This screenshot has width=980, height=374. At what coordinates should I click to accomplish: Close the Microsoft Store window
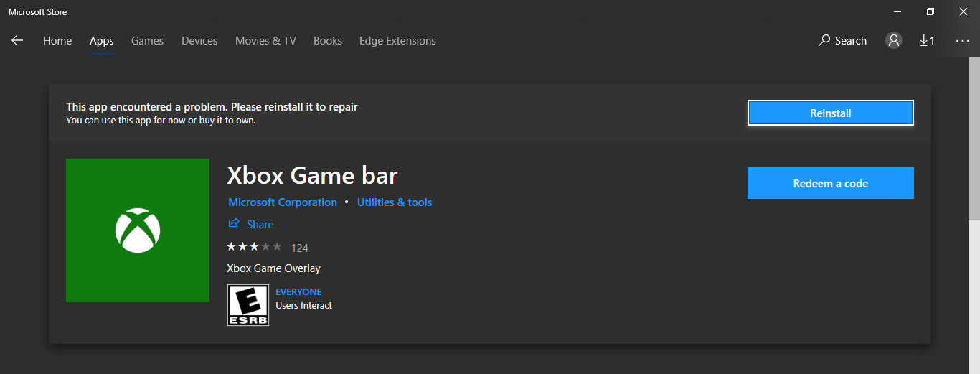pos(963,11)
